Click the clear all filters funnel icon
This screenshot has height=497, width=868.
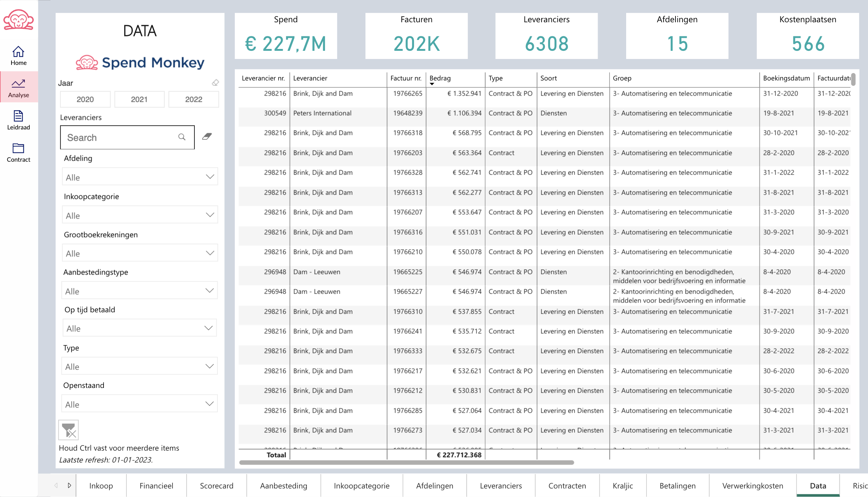pos(69,430)
